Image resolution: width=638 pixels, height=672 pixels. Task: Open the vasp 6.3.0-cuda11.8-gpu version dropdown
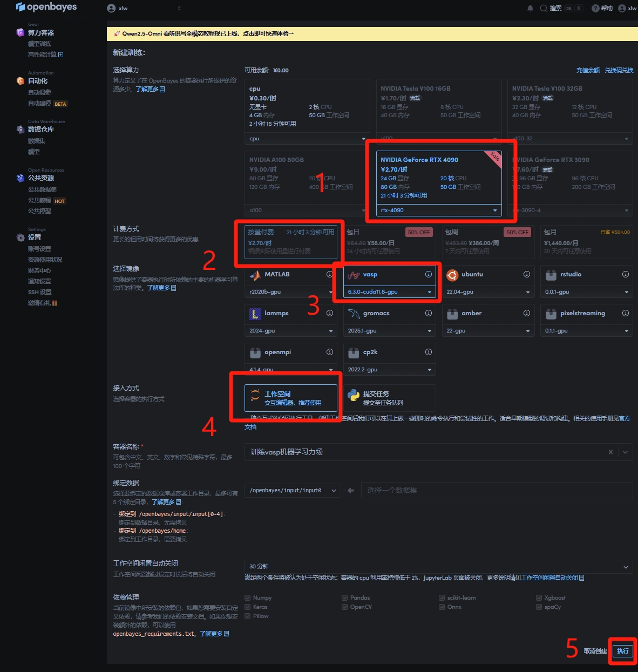click(389, 292)
